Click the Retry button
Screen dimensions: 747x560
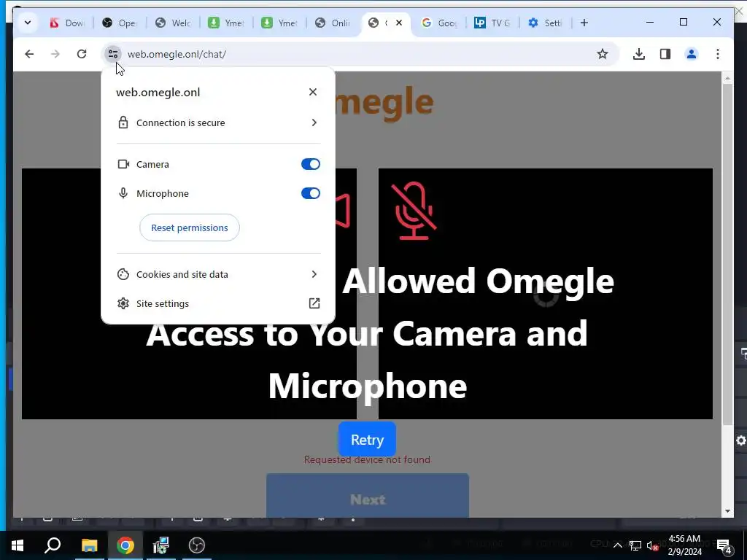point(368,440)
